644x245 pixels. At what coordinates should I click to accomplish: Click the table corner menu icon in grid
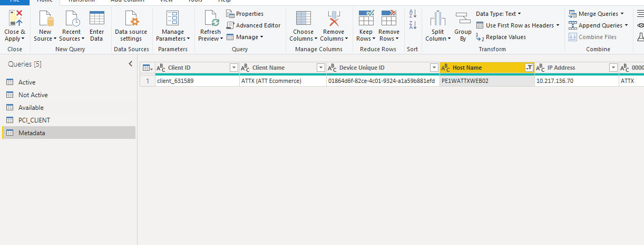pos(147,68)
